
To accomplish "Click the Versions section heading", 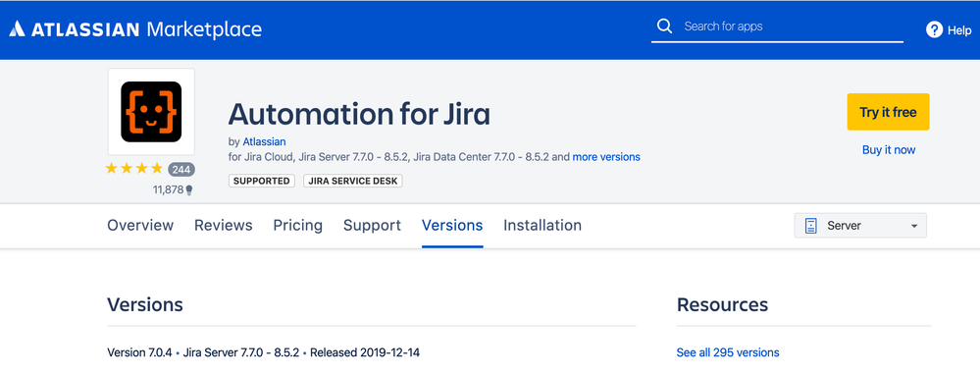I will (145, 305).
